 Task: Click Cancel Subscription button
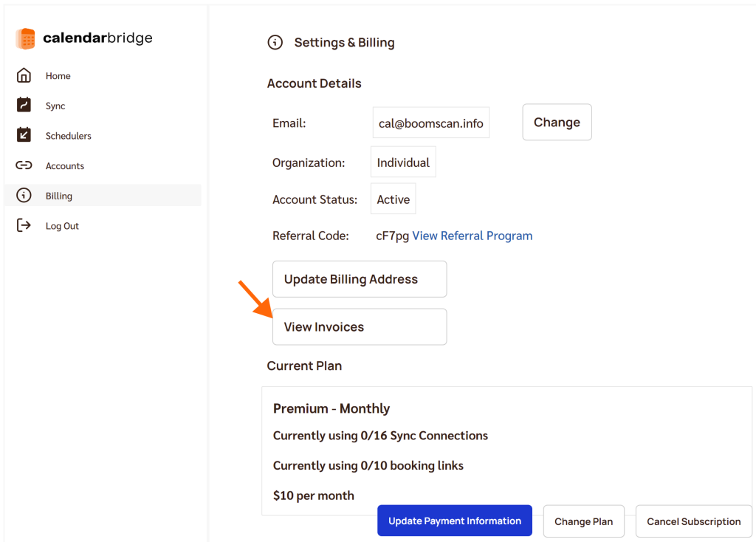pyautogui.click(x=693, y=521)
